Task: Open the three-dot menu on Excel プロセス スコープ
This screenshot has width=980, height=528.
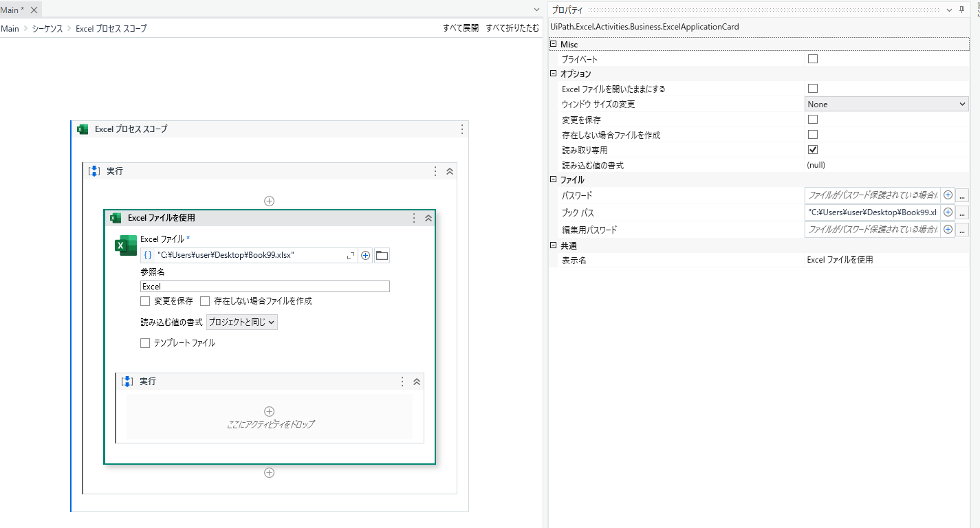Action: 461,129
